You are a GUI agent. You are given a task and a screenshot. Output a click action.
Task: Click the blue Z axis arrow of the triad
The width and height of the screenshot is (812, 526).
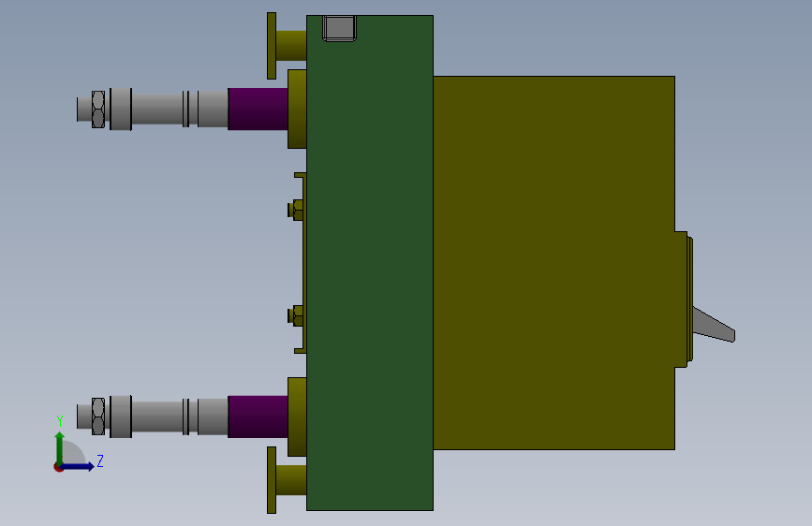point(78,466)
